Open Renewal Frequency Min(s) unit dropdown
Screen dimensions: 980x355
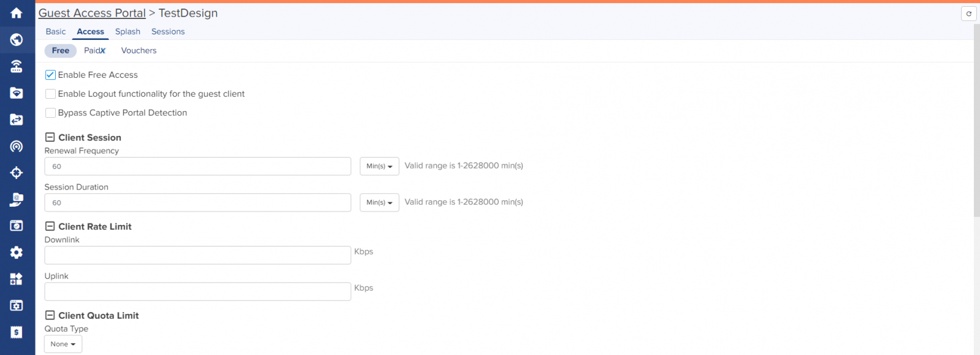379,166
